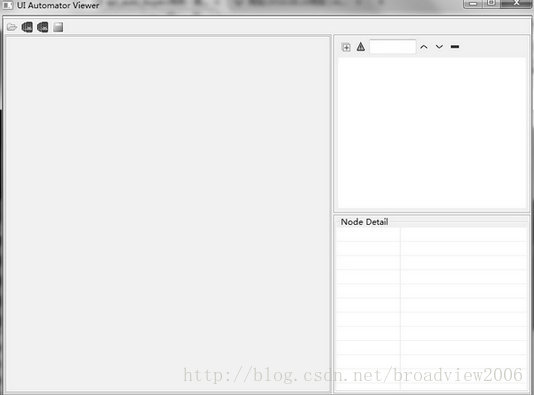Minimize the UI Automator Viewer window

tap(473, 3)
